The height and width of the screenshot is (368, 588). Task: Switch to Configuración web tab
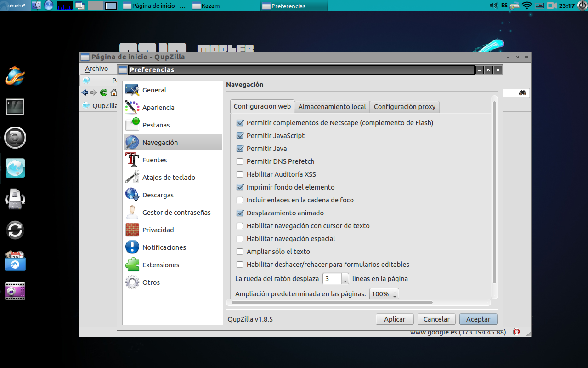tap(262, 106)
